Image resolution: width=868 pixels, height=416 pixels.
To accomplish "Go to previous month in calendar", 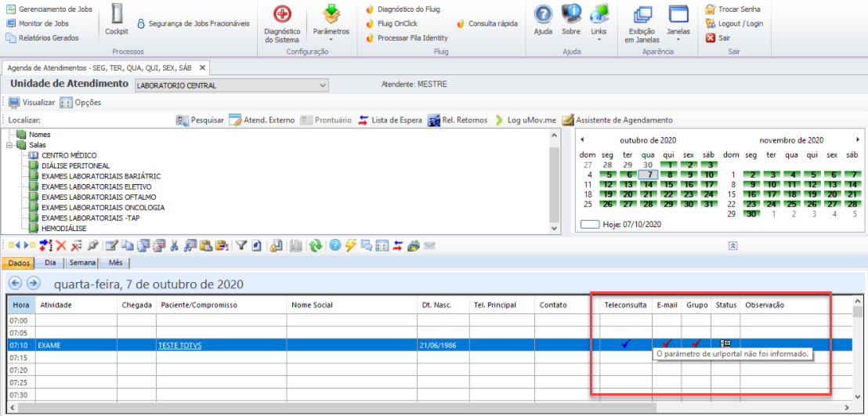I will [x=582, y=140].
